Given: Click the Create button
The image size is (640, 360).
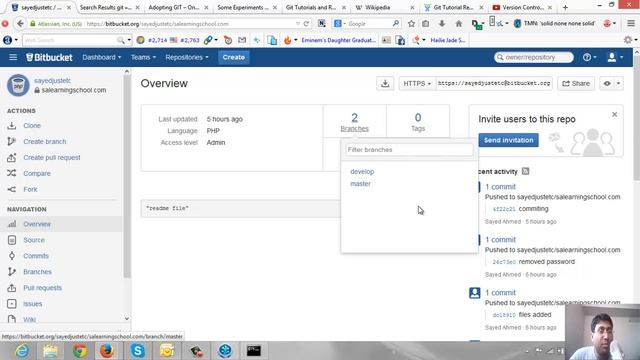Looking at the screenshot, I should (x=233, y=57).
